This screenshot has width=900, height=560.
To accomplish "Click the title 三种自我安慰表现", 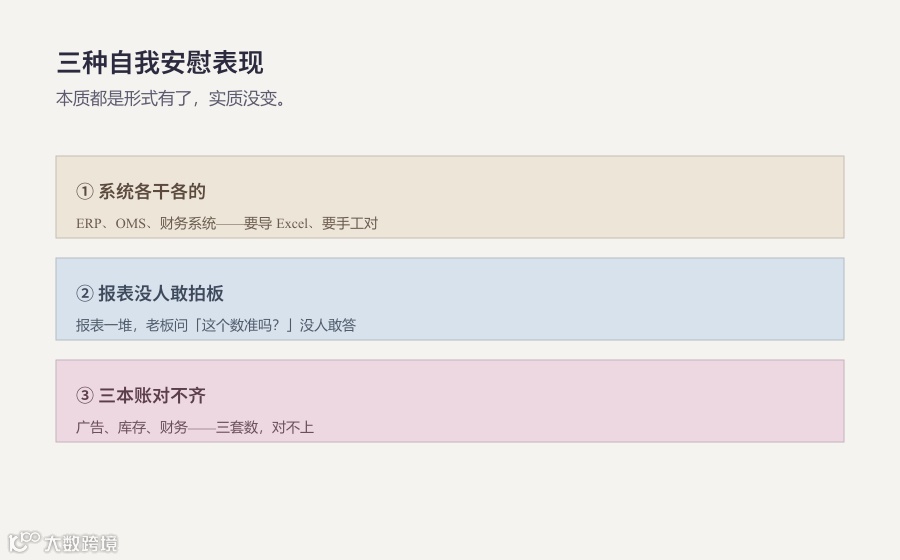I will [x=160, y=63].
